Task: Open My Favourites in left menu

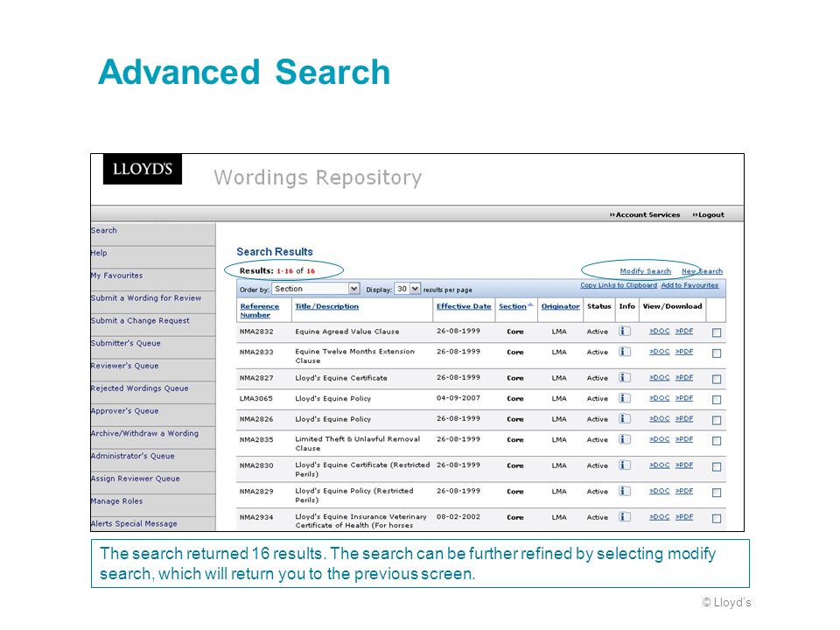Action: coord(116,276)
